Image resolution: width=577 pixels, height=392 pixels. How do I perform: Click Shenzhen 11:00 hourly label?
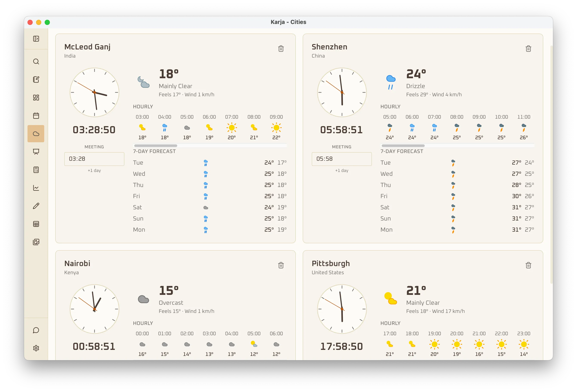tap(524, 117)
